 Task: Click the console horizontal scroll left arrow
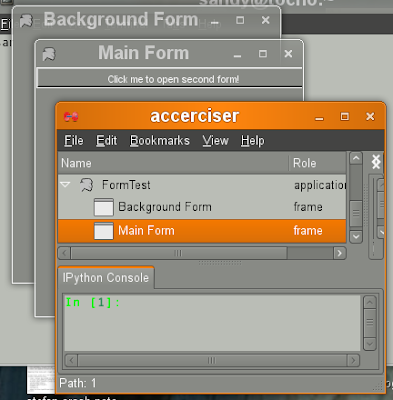pyautogui.click(x=71, y=360)
